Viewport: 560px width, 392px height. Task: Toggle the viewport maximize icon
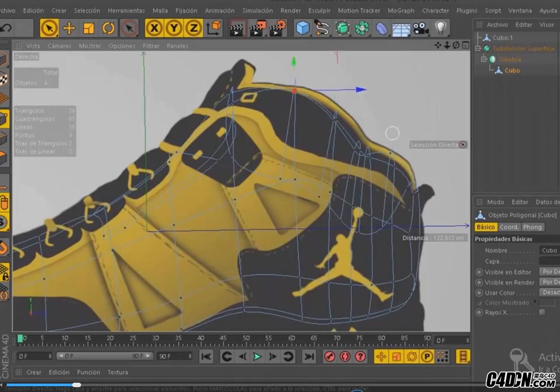click(466, 45)
